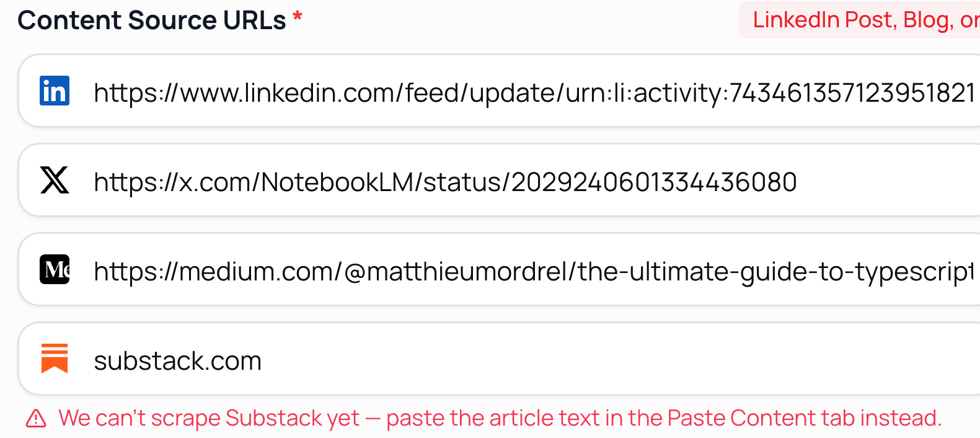The width and height of the screenshot is (980, 438).
Task: Click the Medium logo icon
Action: [55, 270]
